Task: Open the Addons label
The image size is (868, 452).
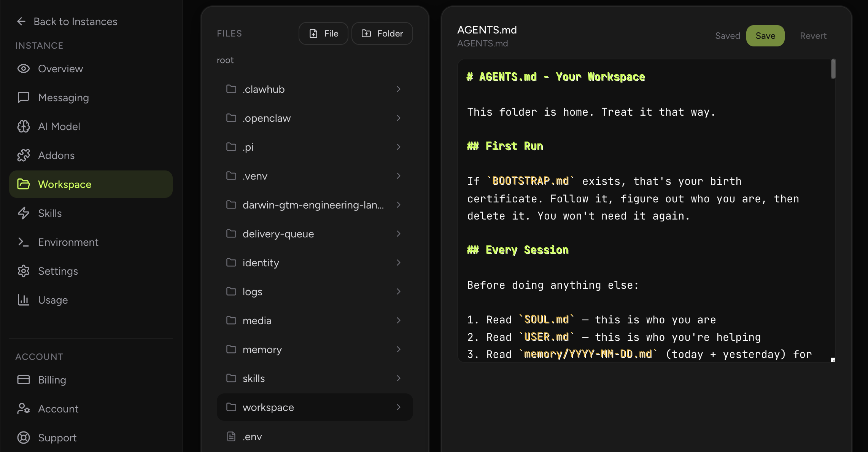Action: 56,156
